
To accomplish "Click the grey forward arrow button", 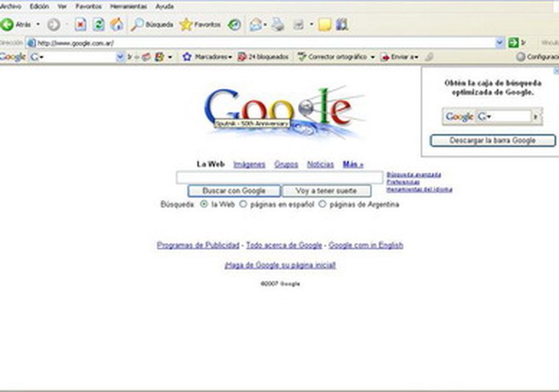I will 54,24.
